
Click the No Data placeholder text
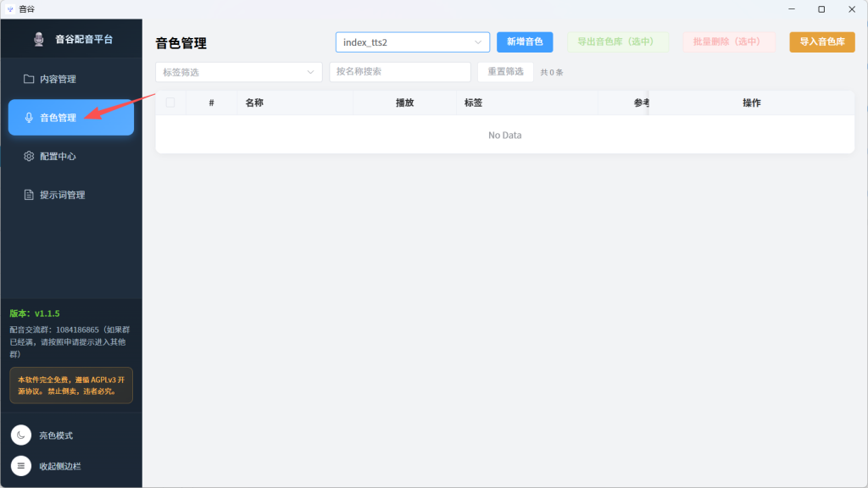(505, 135)
